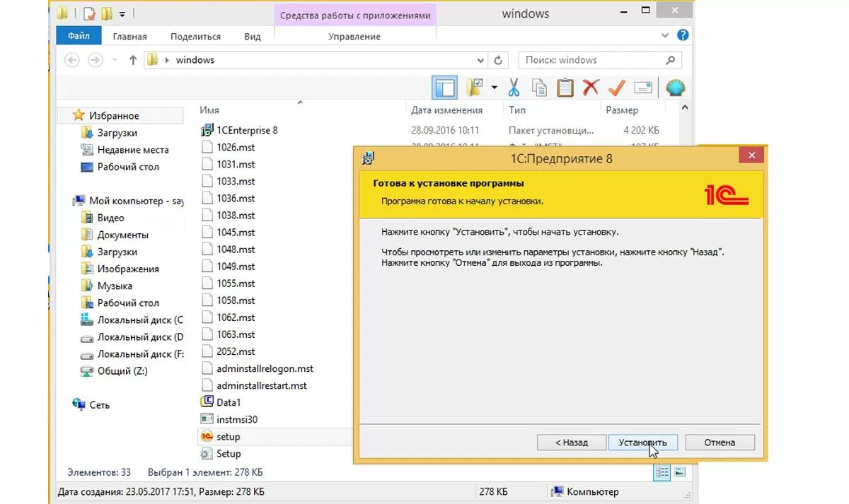Screen dimensions: 849x504
Task: Select file 1026.mst
Action: coord(236,147)
